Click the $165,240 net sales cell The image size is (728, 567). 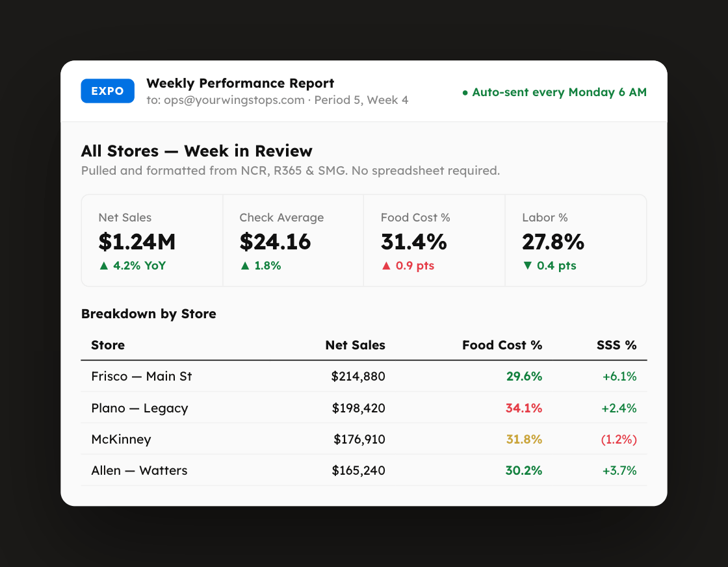[x=358, y=470]
